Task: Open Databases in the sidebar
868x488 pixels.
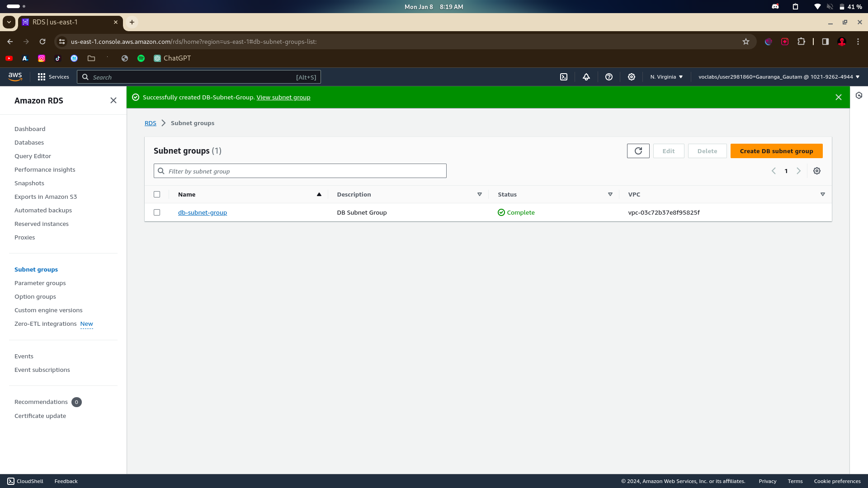Action: [29, 142]
